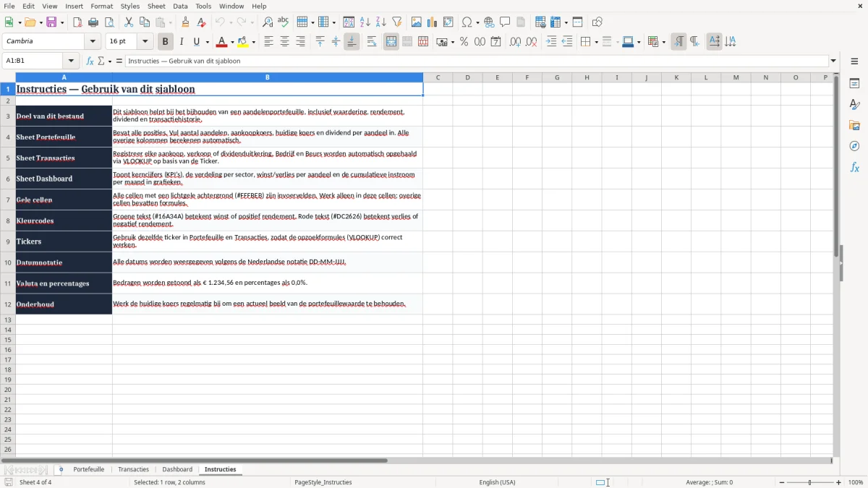The image size is (868, 488).
Task: Switch to the Dashboard sheet tab
Action: pos(177,469)
